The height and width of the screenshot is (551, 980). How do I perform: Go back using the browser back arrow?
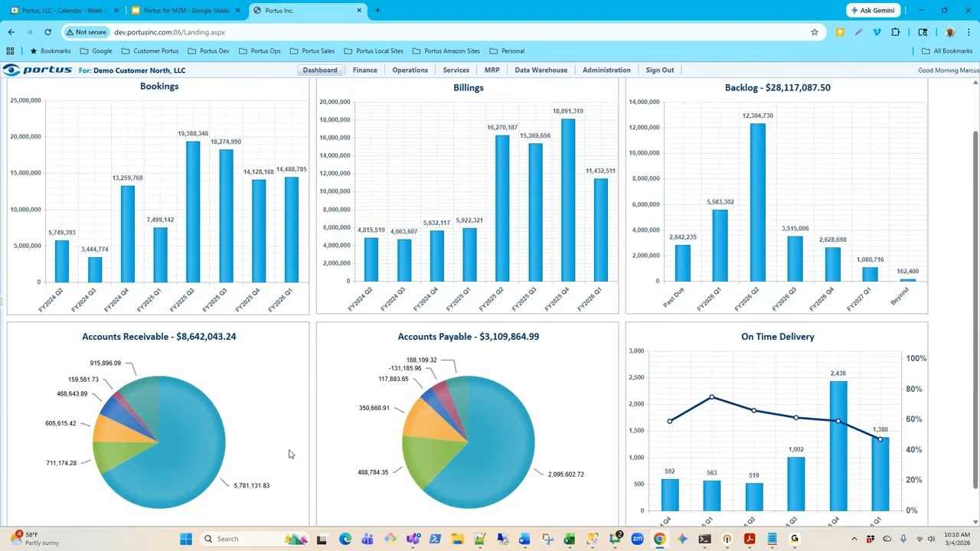pyautogui.click(x=11, y=32)
